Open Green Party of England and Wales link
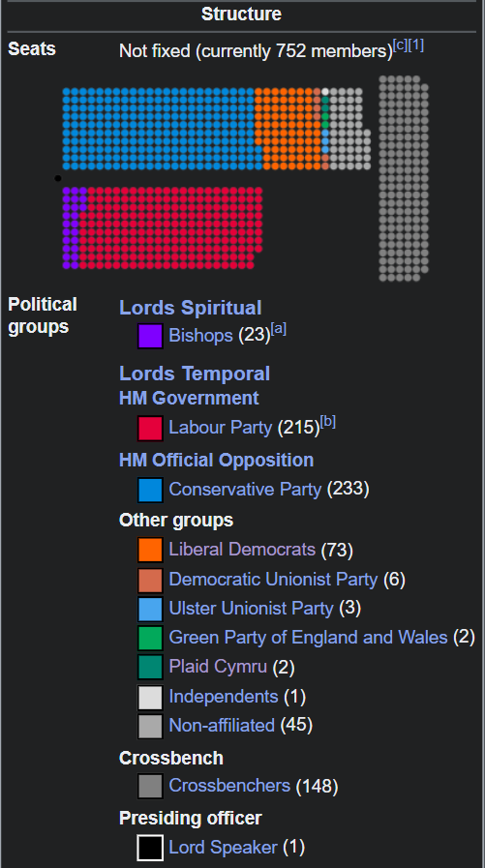The width and height of the screenshot is (485, 868). (x=308, y=637)
